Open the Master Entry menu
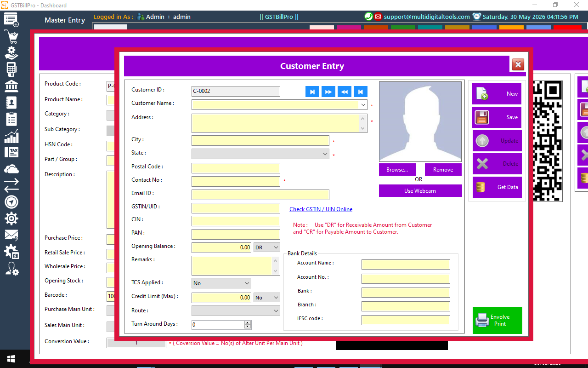The height and width of the screenshot is (368, 588). 65,20
